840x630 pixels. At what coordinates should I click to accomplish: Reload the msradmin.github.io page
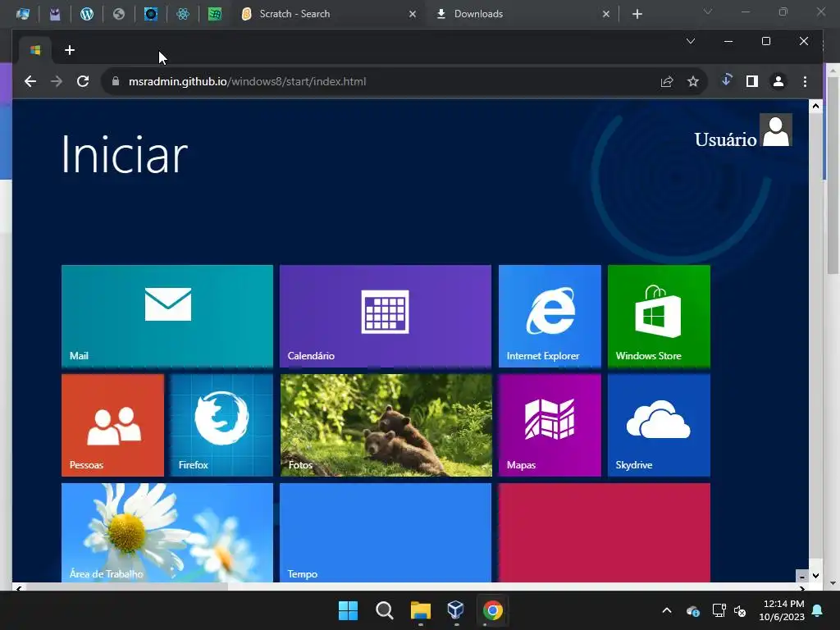coord(83,81)
